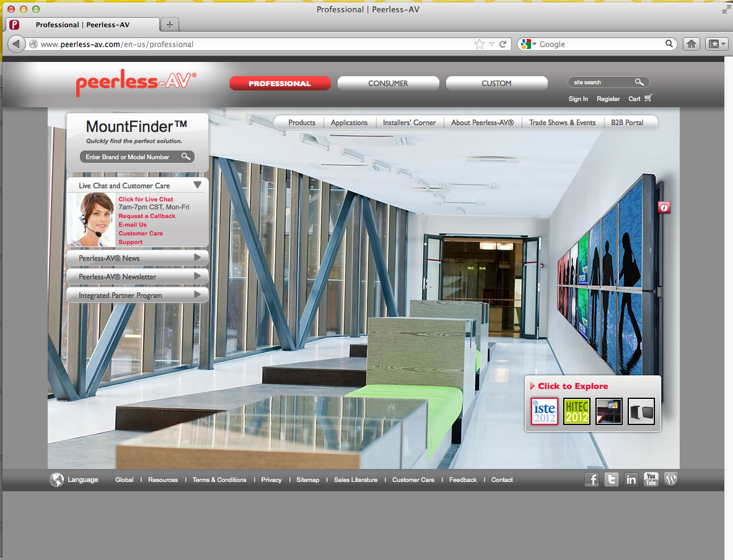Open the Google search engine dropdown
This screenshot has height=560, width=733.
(x=529, y=44)
